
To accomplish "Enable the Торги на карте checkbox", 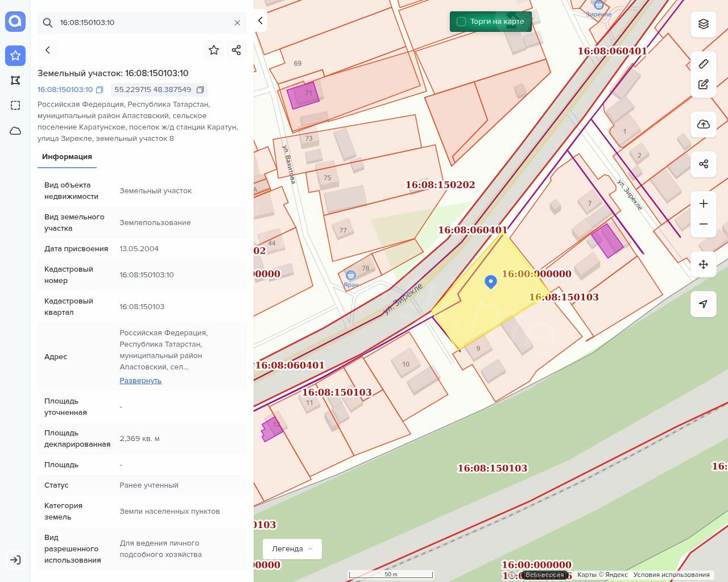I will pyautogui.click(x=461, y=22).
